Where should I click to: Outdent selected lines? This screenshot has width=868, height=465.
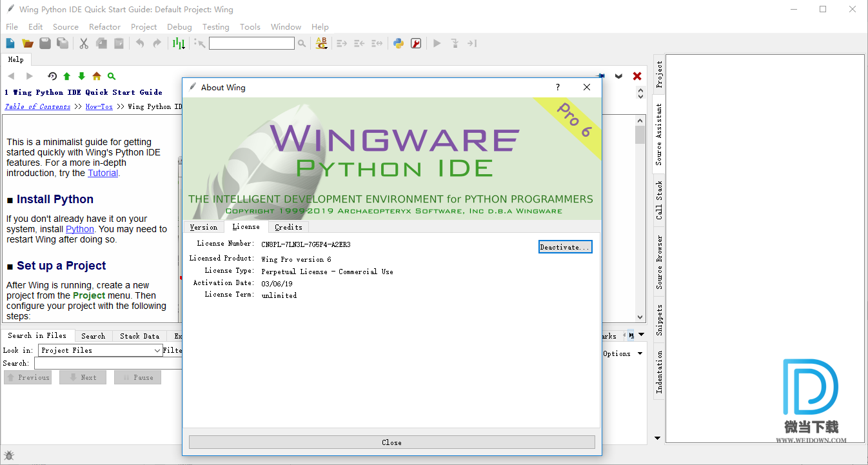click(x=359, y=43)
